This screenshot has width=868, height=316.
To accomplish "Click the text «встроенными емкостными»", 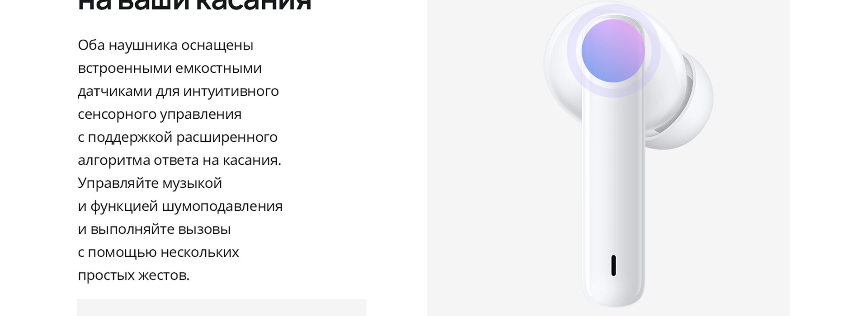I will tap(170, 68).
